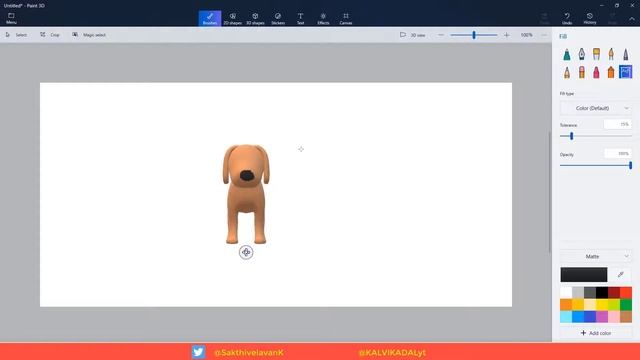Pick the Eyedropper tool

(x=621, y=275)
